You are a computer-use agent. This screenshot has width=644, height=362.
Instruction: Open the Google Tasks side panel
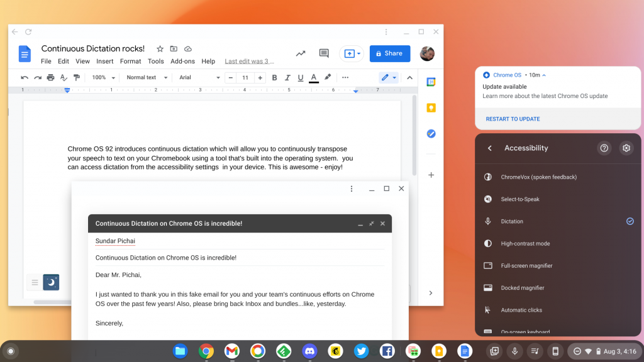(x=431, y=133)
